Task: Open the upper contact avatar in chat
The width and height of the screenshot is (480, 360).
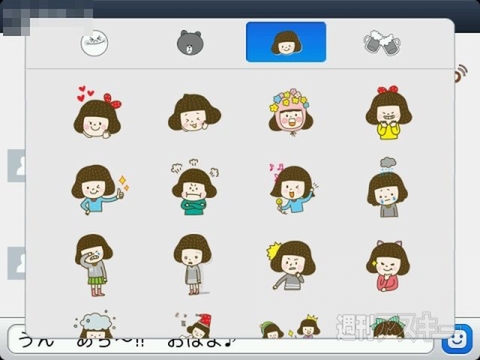Action: pyautogui.click(x=17, y=166)
